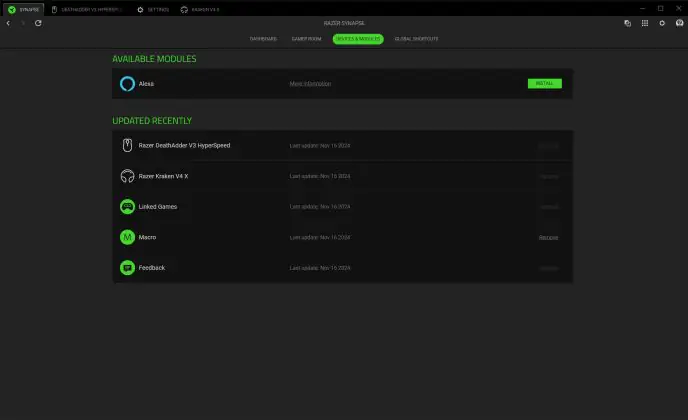This screenshot has height=420, width=688.
Task: Click Remove in the Razer DeathAdder V3 HyperSpeed row
Action: tap(548, 146)
